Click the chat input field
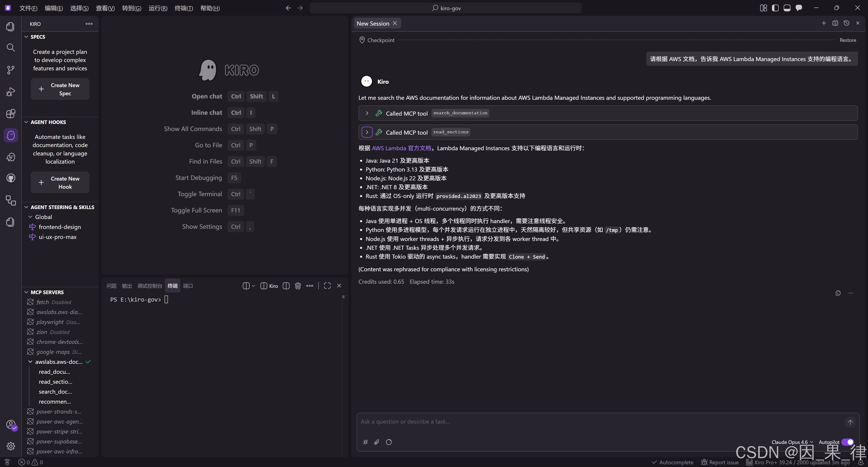Image resolution: width=868 pixels, height=467 pixels. 600,422
